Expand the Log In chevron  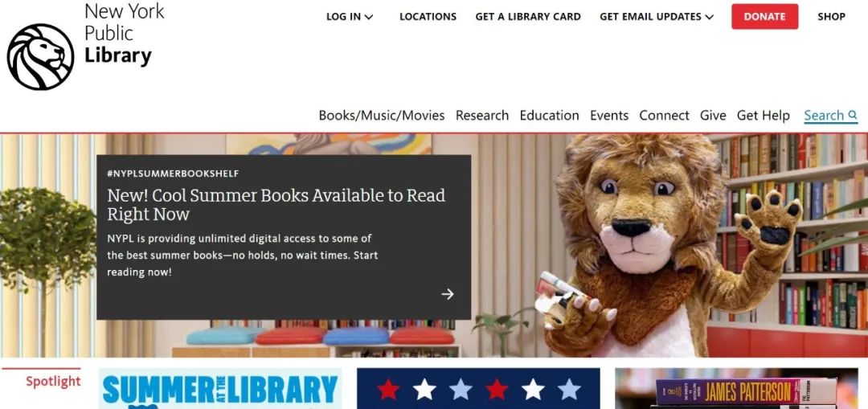369,17
